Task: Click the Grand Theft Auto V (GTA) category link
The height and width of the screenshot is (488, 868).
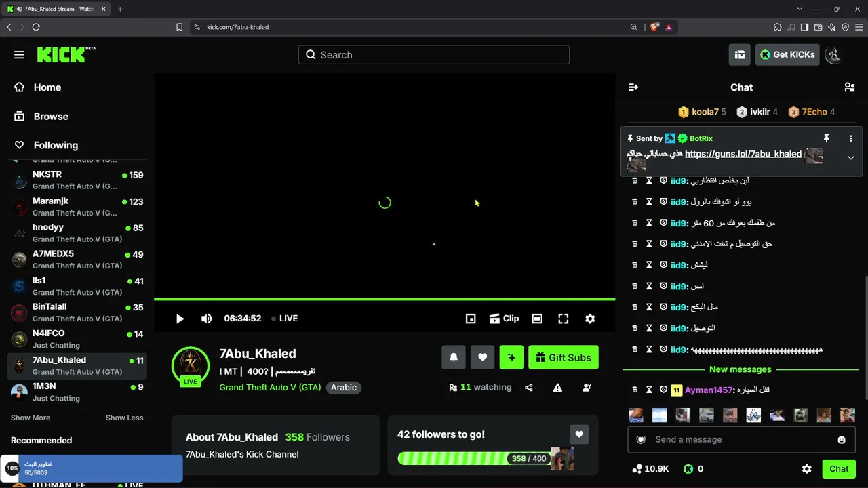Action: [270, 388]
